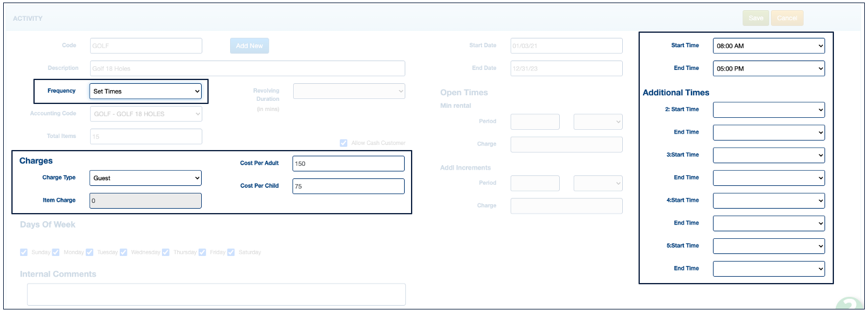Expand the Start Time 08:00 AM dropdown
The image size is (868, 312).
tap(768, 45)
